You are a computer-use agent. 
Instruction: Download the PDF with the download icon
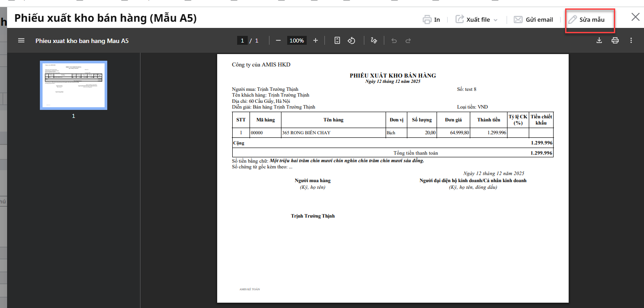(x=599, y=40)
